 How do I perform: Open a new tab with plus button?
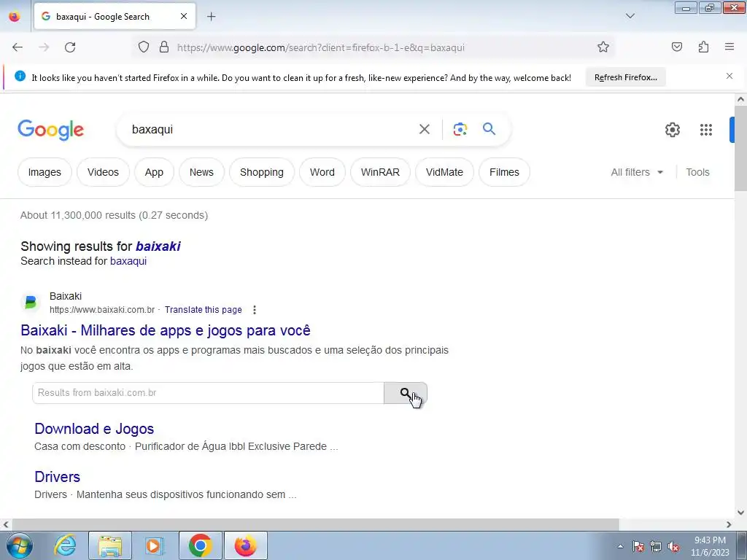coord(211,16)
